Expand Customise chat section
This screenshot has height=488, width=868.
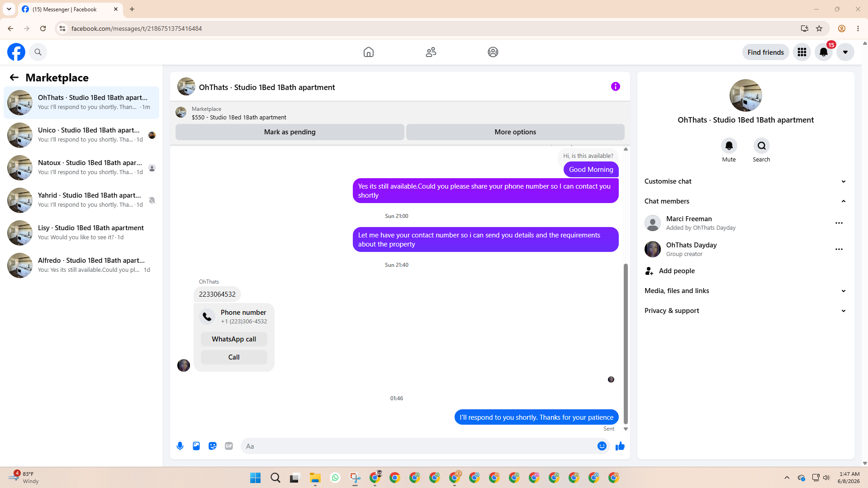(745, 181)
